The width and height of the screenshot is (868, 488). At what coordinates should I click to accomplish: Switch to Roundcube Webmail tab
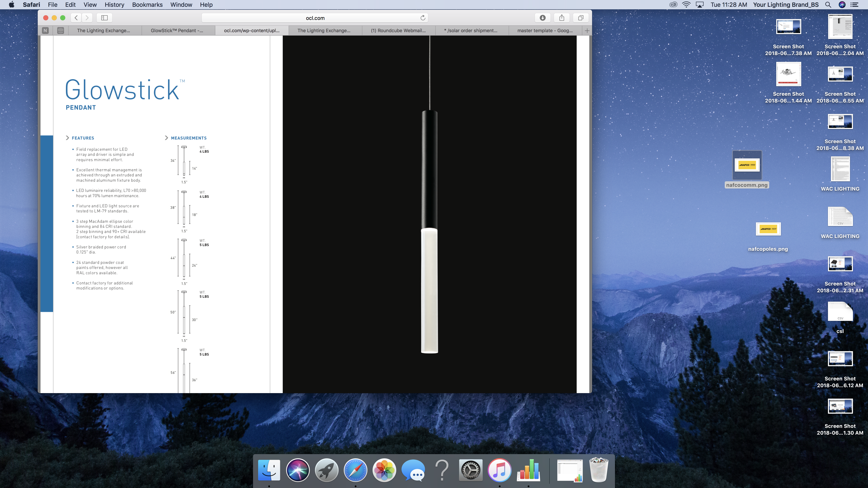click(x=398, y=31)
